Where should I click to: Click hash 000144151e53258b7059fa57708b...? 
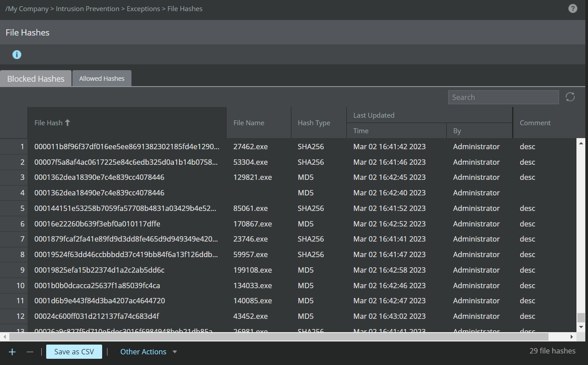(126, 208)
